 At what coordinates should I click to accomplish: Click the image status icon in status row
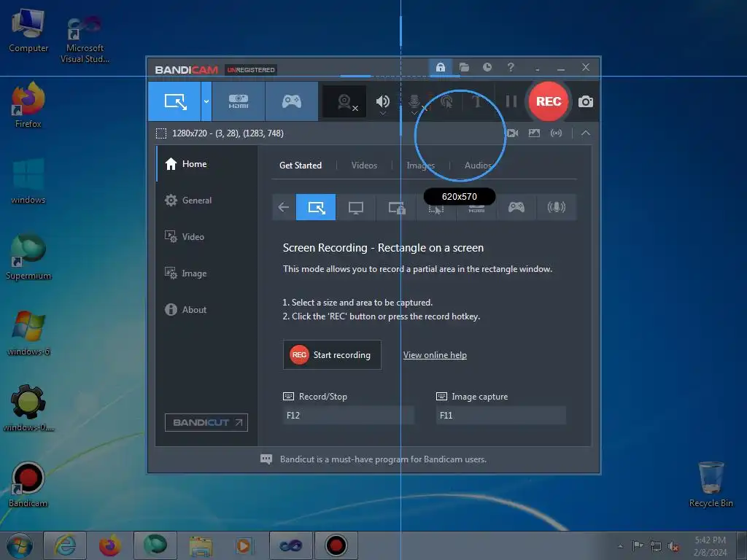(x=534, y=133)
